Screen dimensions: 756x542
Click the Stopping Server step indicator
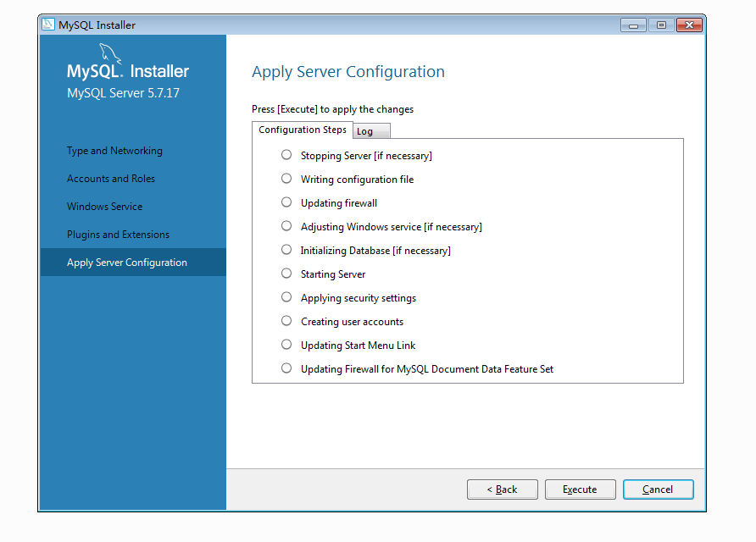[286, 155]
